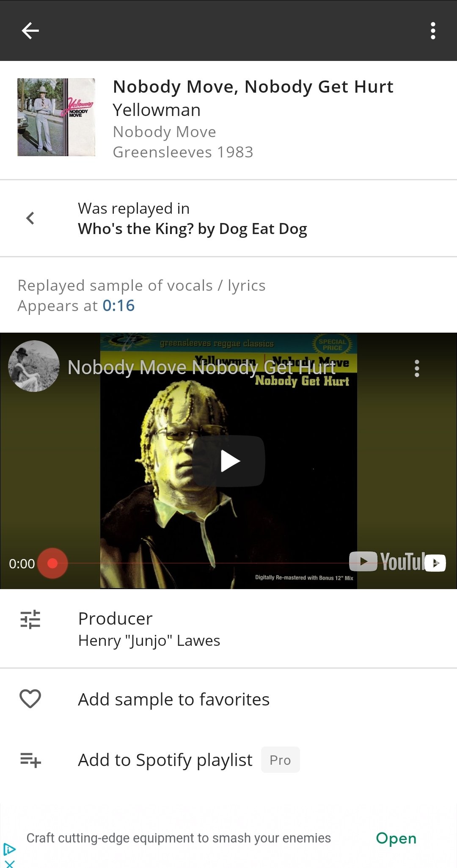Select Add sample to favorites

tap(174, 699)
